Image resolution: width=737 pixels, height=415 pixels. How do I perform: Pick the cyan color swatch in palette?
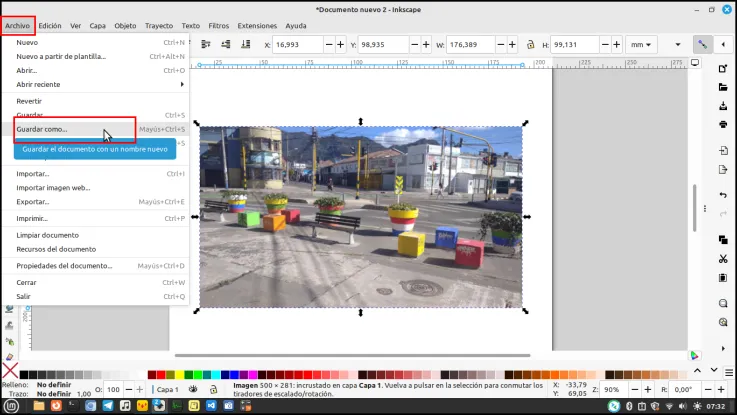pyautogui.click(x=216, y=375)
